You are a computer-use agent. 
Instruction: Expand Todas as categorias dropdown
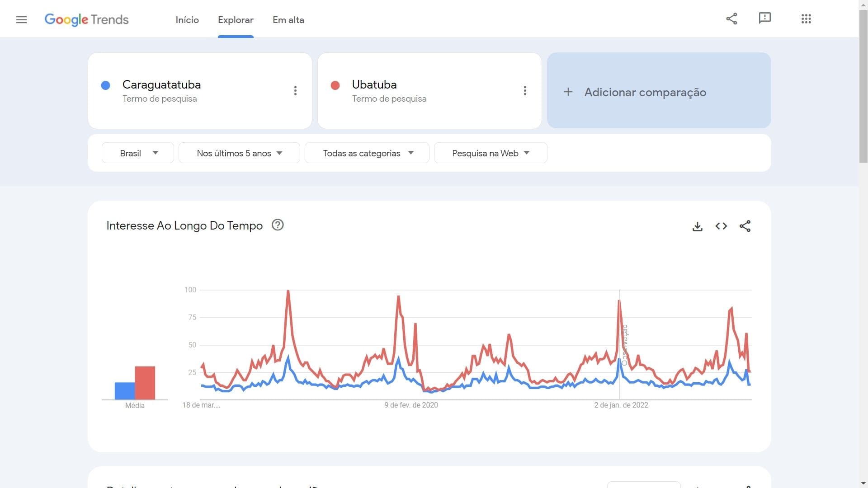point(367,153)
